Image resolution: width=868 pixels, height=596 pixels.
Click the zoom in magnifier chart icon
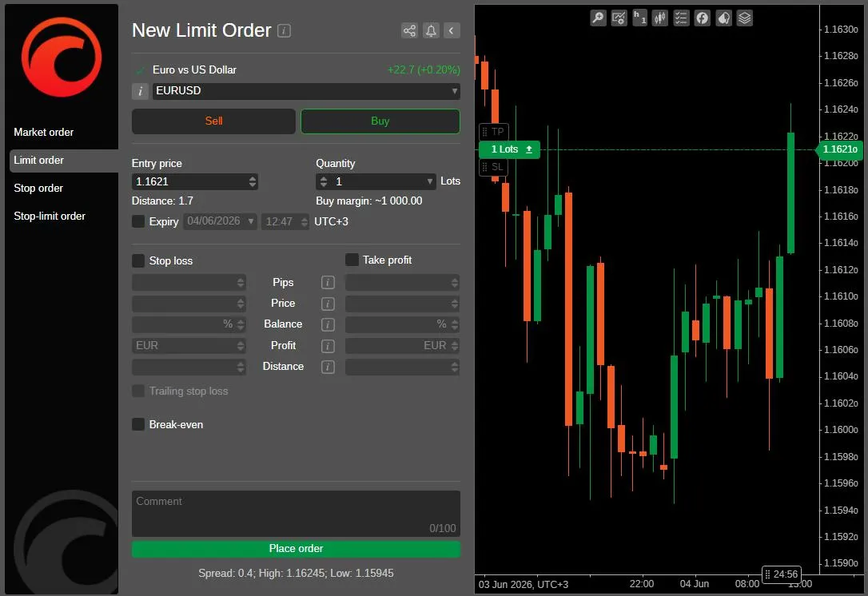tap(598, 18)
